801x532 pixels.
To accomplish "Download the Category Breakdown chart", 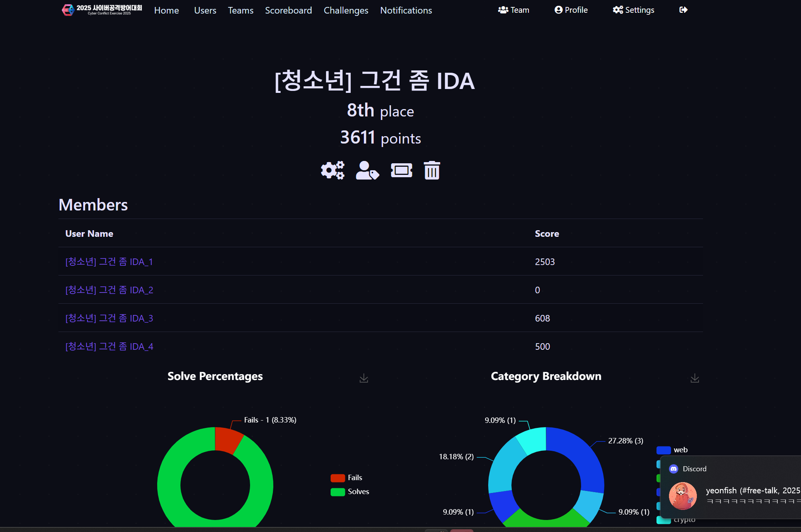I will pos(695,378).
